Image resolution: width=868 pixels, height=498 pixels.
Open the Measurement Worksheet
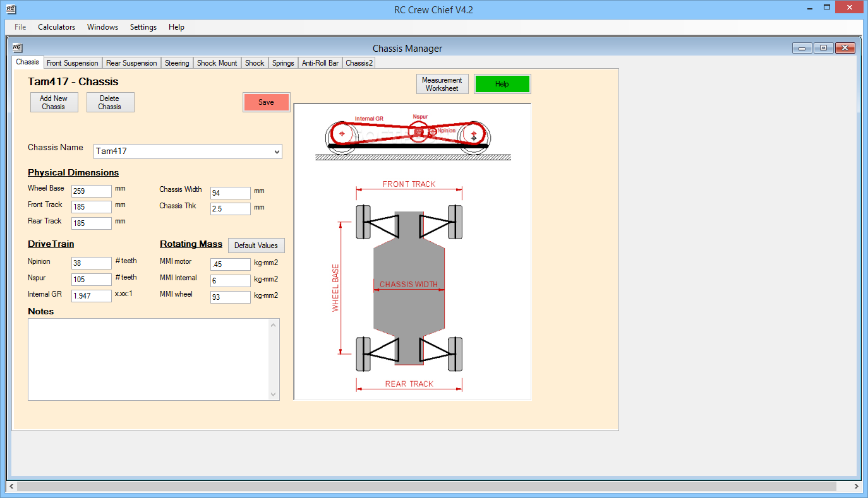pos(442,84)
